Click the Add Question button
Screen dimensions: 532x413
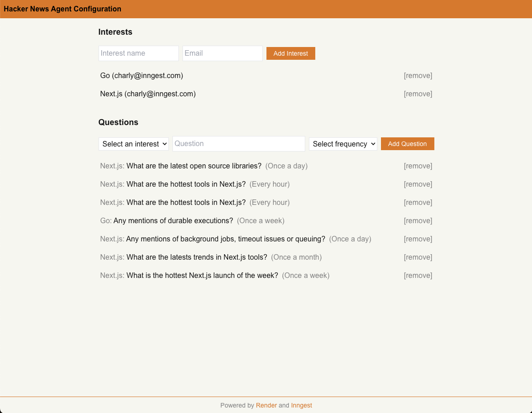tap(407, 144)
